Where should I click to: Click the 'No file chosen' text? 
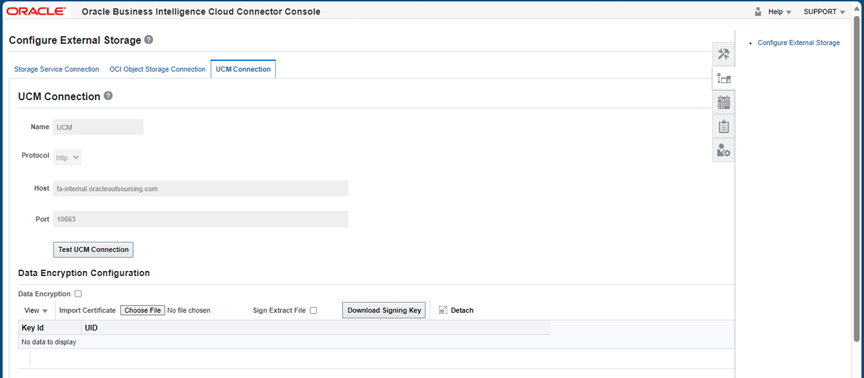click(x=188, y=310)
